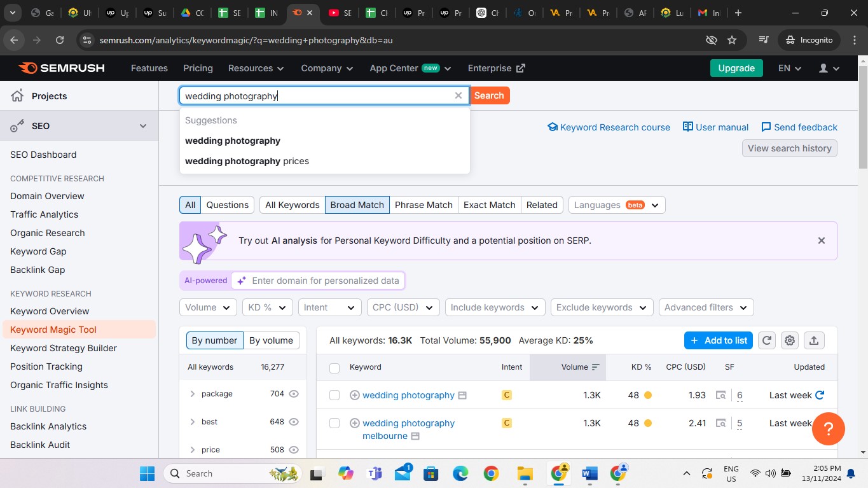Select the Questions filter toggle
This screenshot has width=868, height=488.
[x=228, y=205]
